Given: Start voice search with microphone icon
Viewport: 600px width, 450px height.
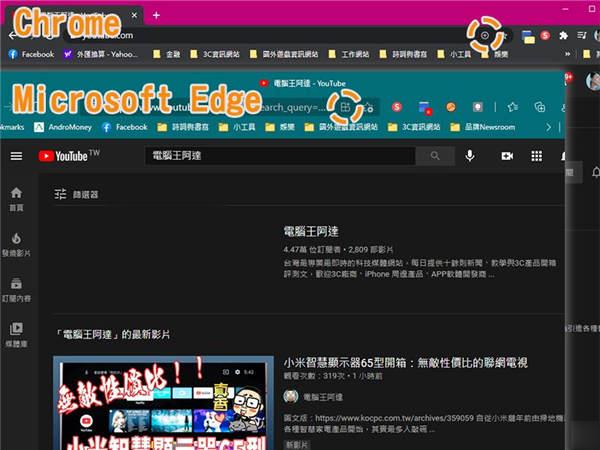Looking at the screenshot, I should (470, 156).
